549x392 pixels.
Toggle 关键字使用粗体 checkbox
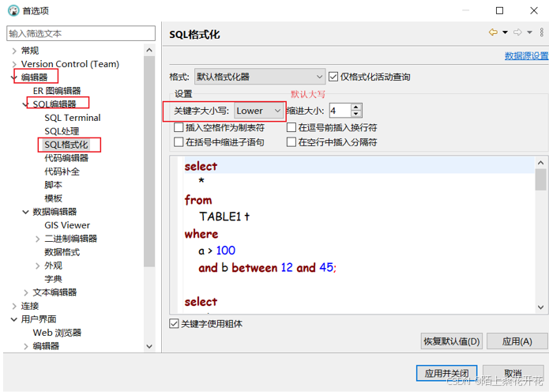(174, 324)
